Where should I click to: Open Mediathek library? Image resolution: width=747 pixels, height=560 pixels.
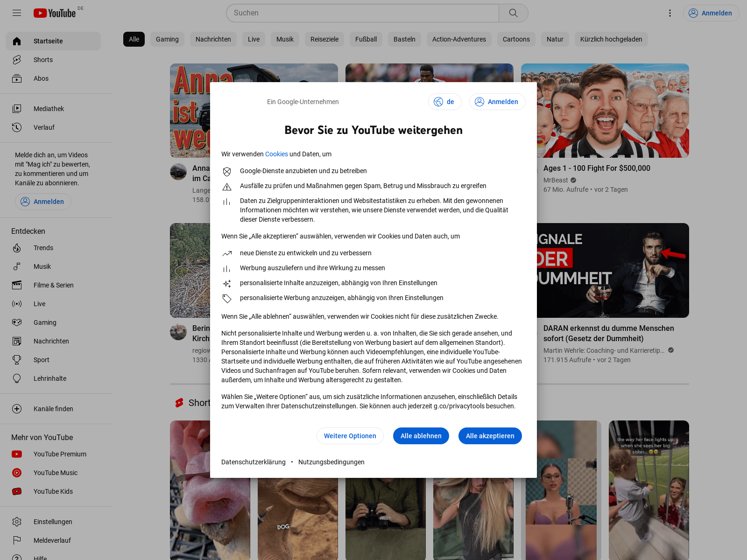coord(53,109)
